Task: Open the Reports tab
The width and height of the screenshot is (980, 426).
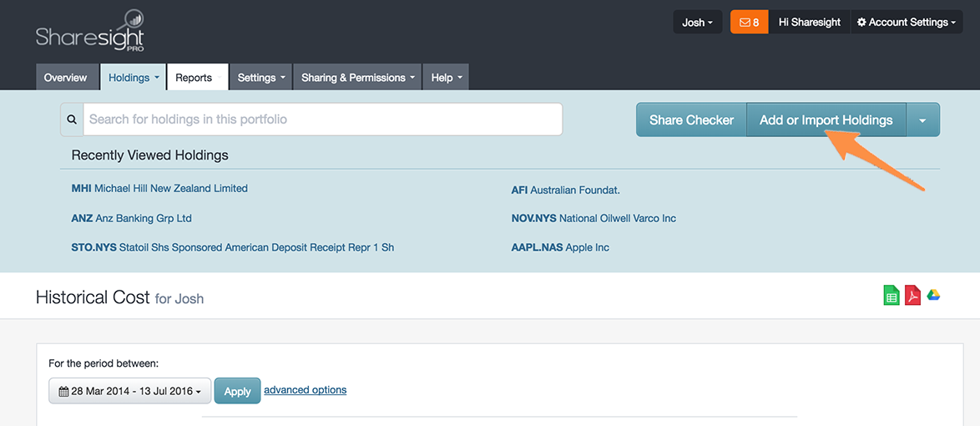Action: [x=198, y=78]
